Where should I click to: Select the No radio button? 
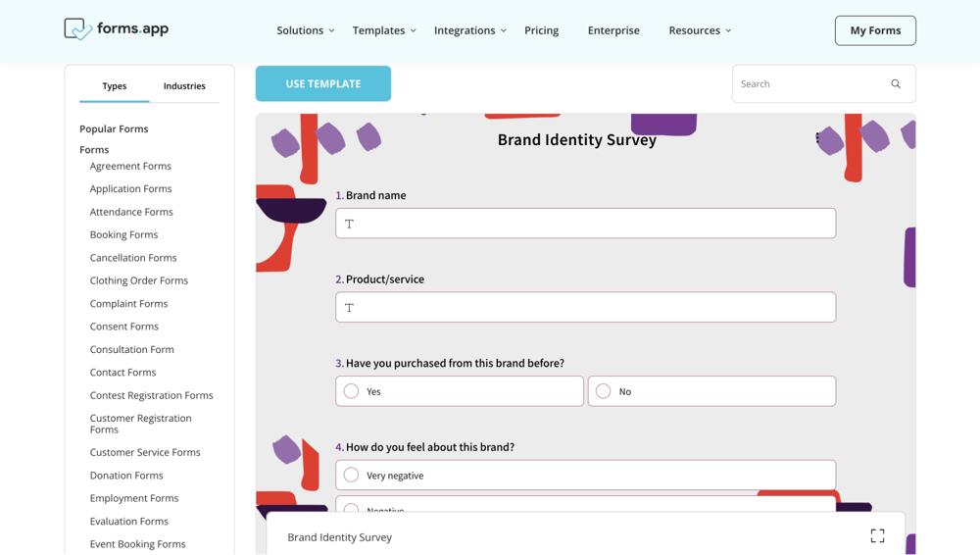[603, 391]
